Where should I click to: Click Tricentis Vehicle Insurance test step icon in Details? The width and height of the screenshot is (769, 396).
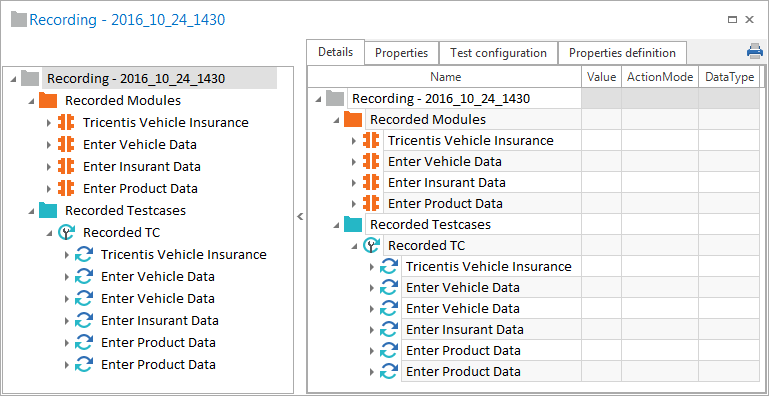point(389,266)
